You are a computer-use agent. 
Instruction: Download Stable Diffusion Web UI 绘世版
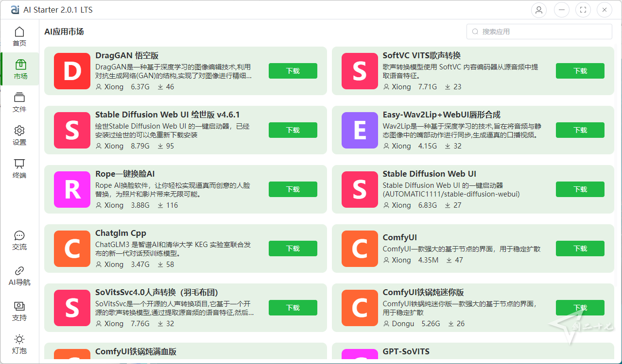coord(293,130)
